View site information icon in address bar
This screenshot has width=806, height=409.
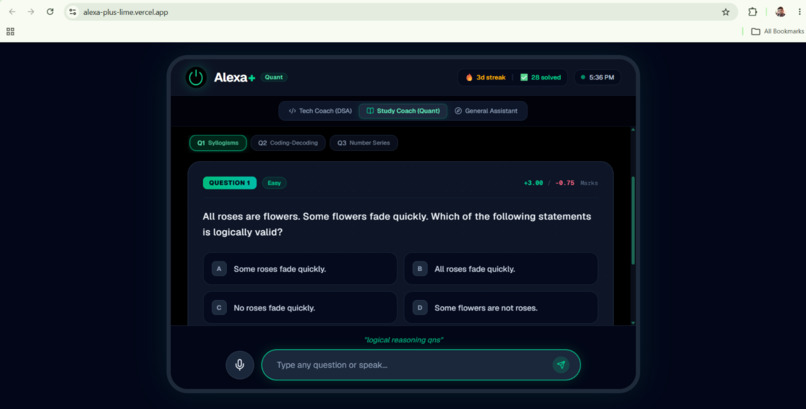(x=73, y=12)
